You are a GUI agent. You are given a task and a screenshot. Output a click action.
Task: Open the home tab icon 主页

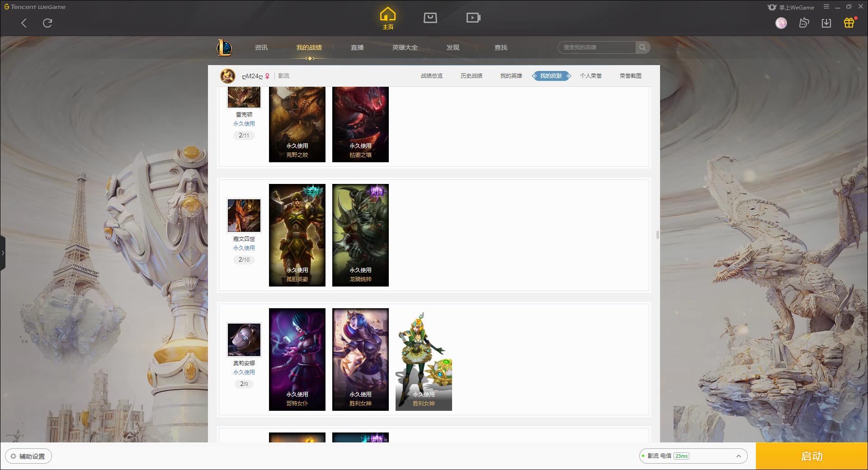pos(388,19)
